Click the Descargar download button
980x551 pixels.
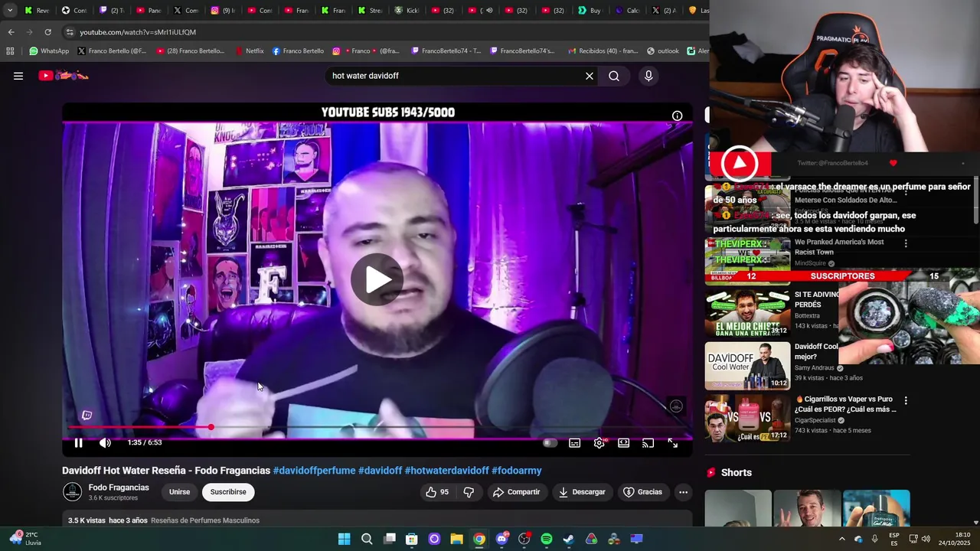[581, 492]
